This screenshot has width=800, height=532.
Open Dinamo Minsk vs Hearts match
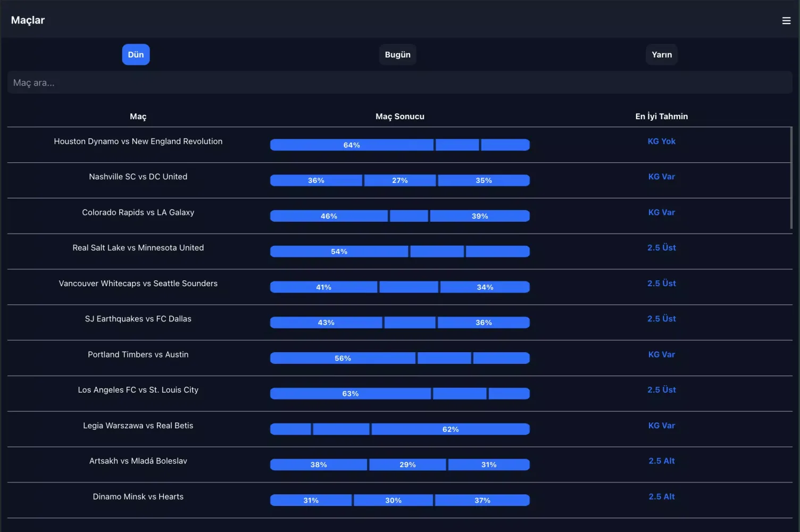pos(138,496)
